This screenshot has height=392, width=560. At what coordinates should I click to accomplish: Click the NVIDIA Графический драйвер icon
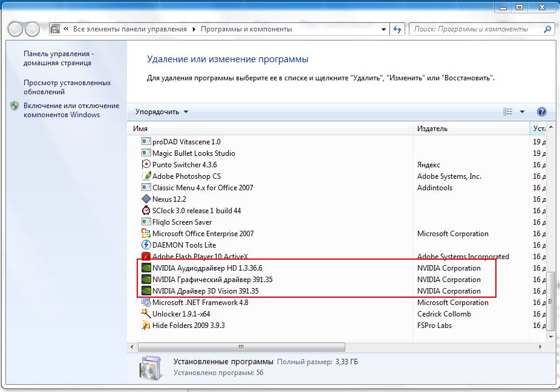(x=146, y=279)
